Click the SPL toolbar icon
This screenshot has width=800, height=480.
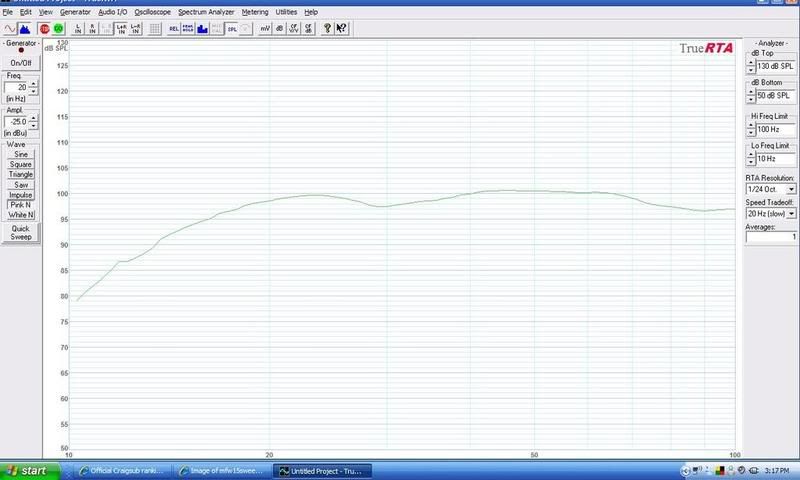[x=232, y=29]
